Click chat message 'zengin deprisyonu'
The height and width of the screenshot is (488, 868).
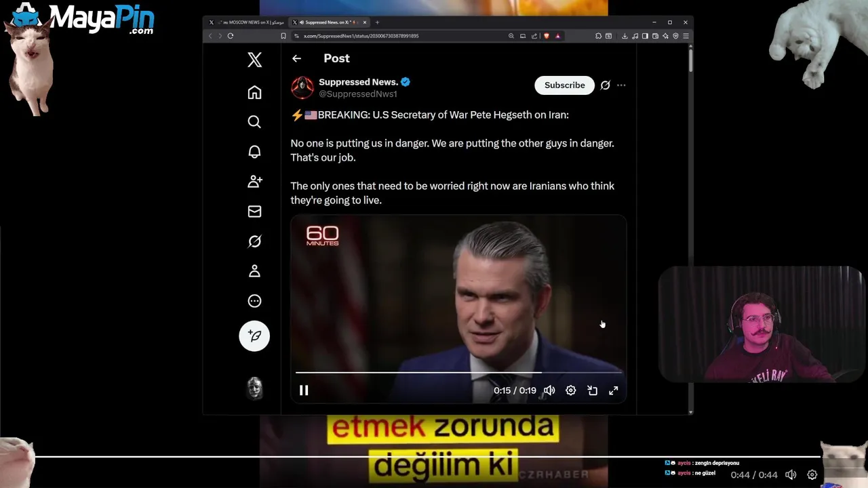point(718,463)
